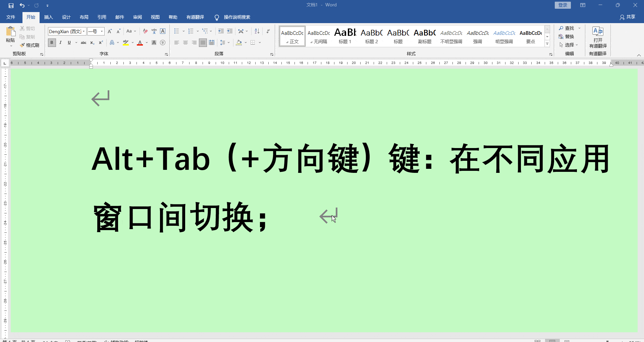Switch to the 视图 View tab

click(x=155, y=17)
